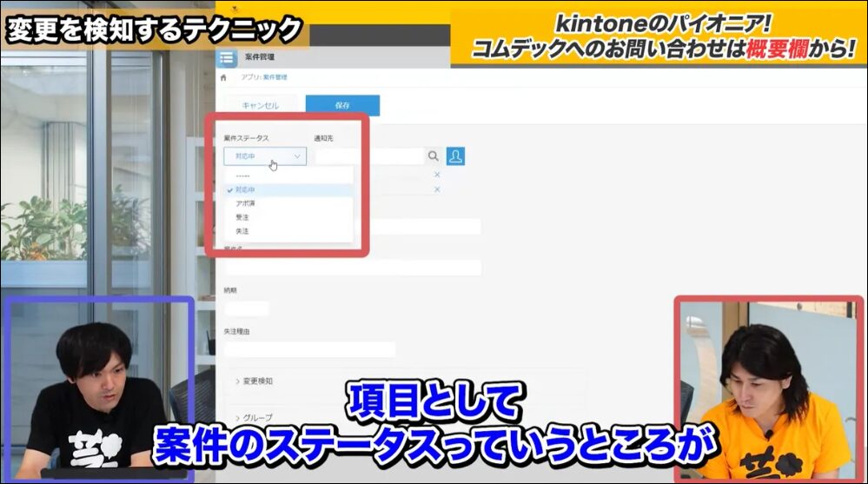Click the search magnifier in 通知先 field
868x484 pixels.
(433, 156)
